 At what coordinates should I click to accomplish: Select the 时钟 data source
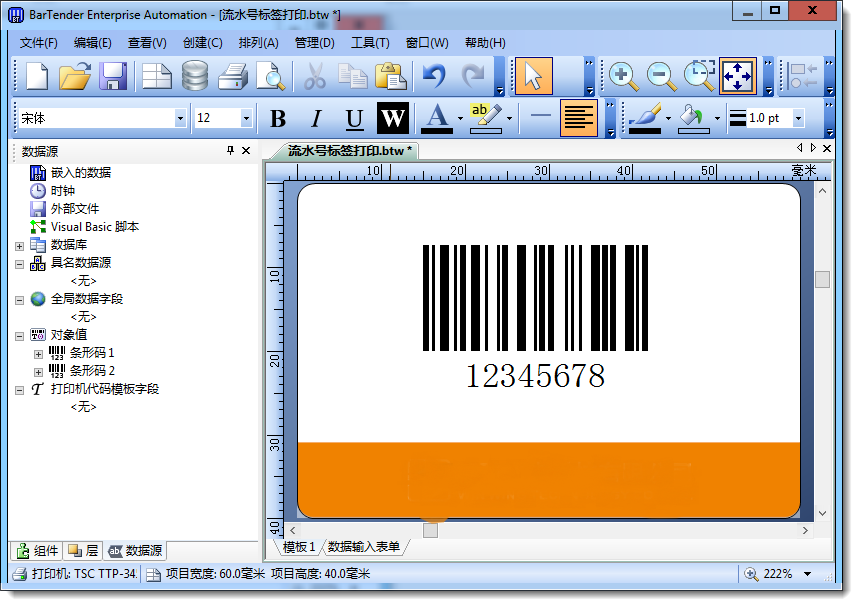pos(52,191)
